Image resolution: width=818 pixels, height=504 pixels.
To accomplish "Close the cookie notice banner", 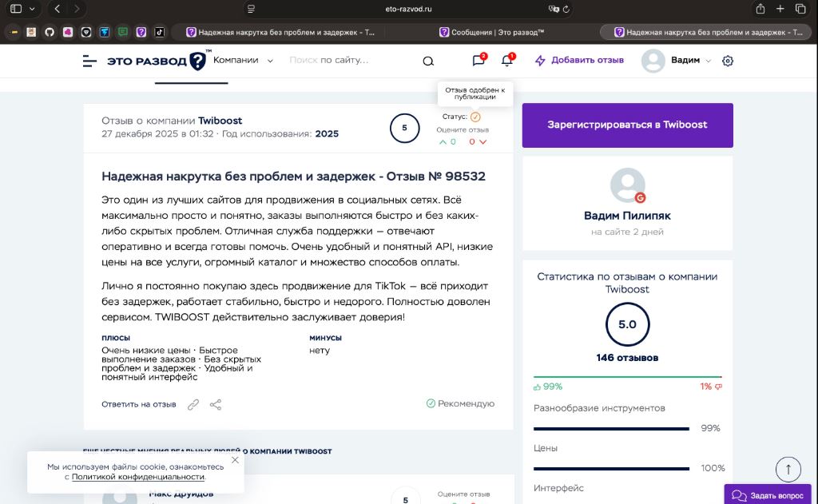I will click(x=235, y=460).
